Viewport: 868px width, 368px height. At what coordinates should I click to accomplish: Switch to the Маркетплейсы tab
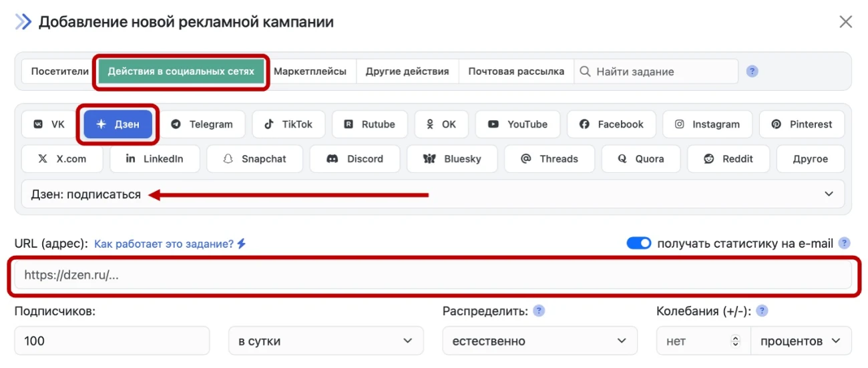tap(310, 71)
